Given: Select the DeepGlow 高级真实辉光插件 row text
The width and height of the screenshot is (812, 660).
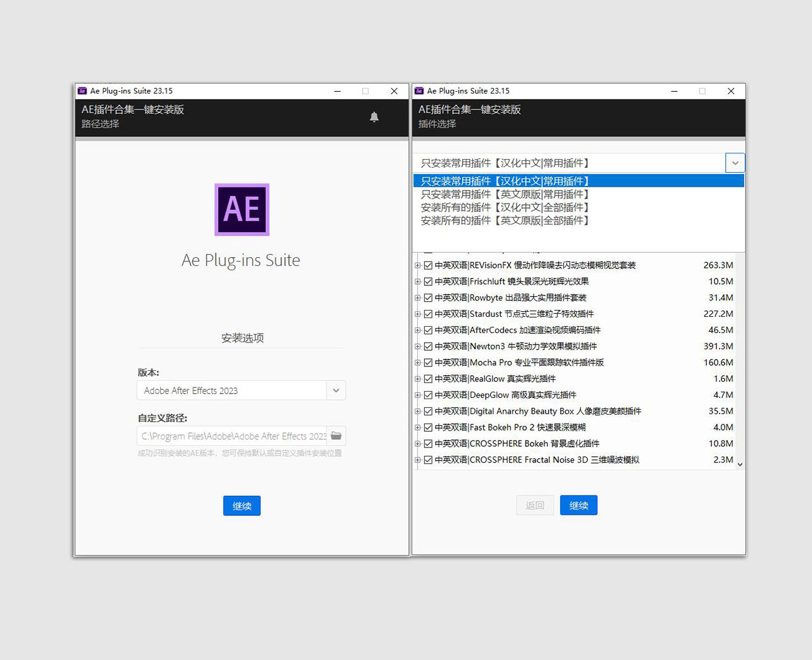Looking at the screenshot, I should tap(505, 395).
